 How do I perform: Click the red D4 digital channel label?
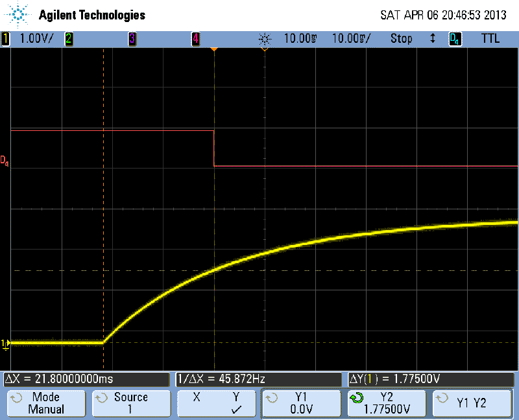click(5, 161)
